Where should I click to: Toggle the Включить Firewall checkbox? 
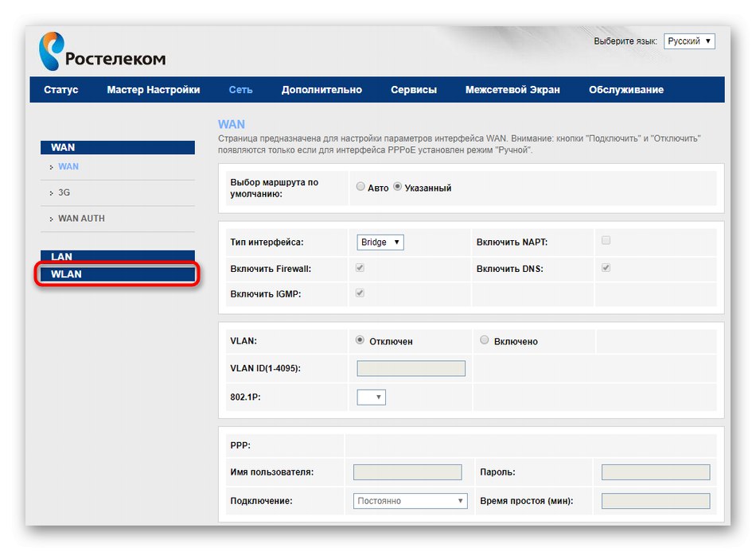coord(360,267)
